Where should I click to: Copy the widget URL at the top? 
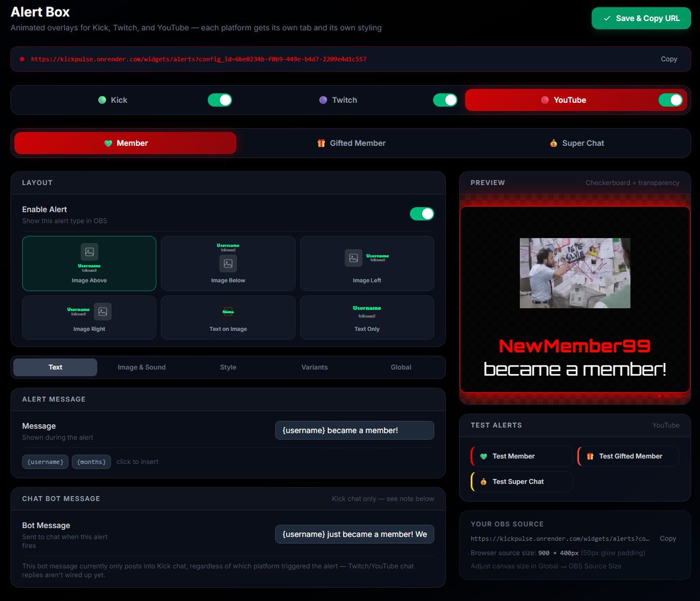[668, 59]
